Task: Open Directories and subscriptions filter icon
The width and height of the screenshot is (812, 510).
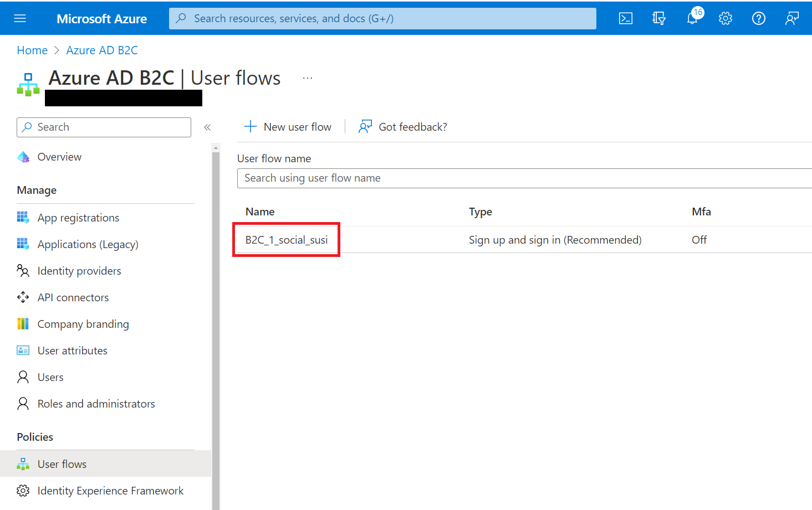Action: [659, 18]
